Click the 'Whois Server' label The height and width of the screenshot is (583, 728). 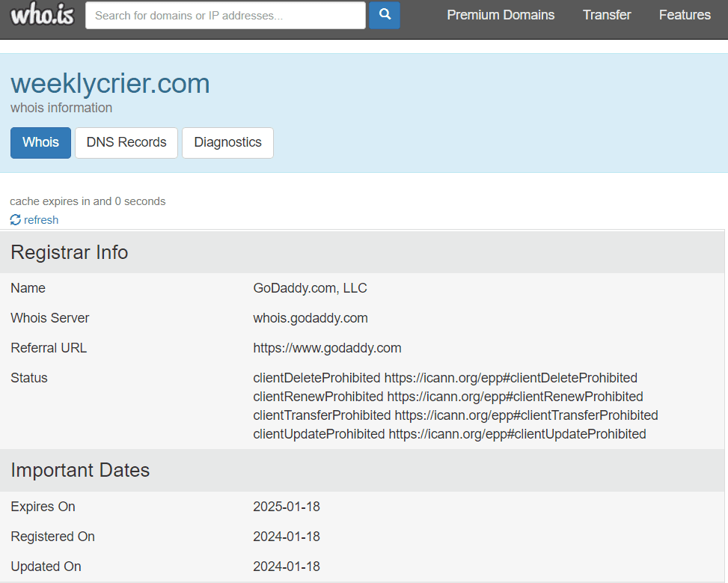coord(49,318)
